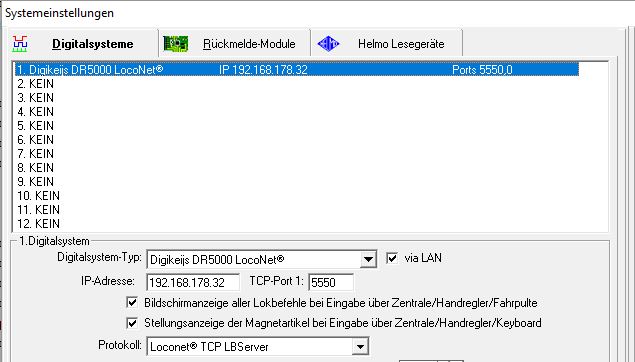The image size is (635, 362).
Task: Click the blue Helmo diamond icon
Action: [328, 43]
